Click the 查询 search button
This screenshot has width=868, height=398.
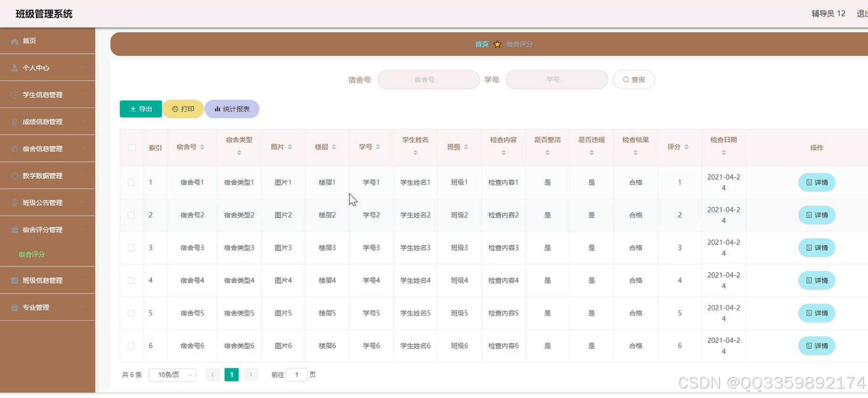(634, 80)
